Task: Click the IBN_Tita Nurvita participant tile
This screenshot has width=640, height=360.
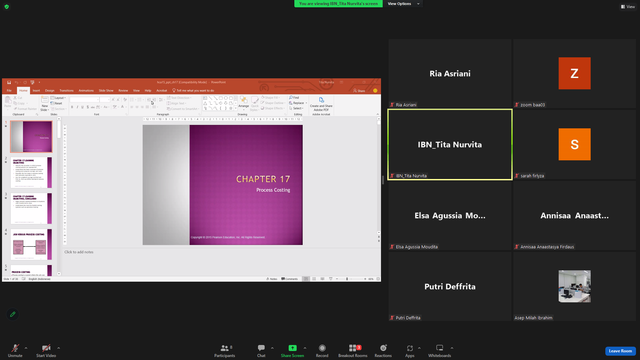Action: (x=450, y=144)
